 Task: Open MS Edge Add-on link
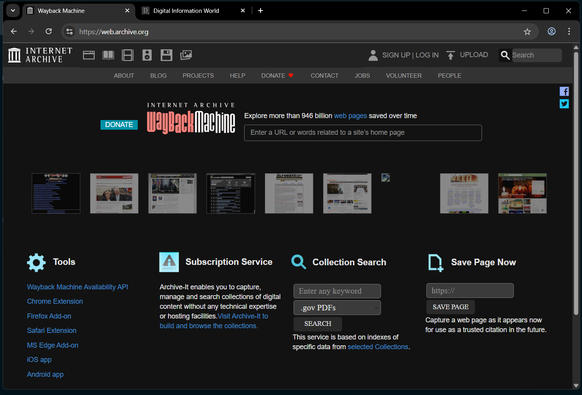(52, 345)
